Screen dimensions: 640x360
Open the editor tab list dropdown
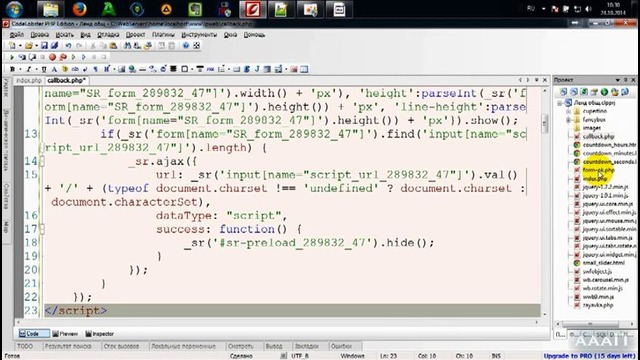537,80
